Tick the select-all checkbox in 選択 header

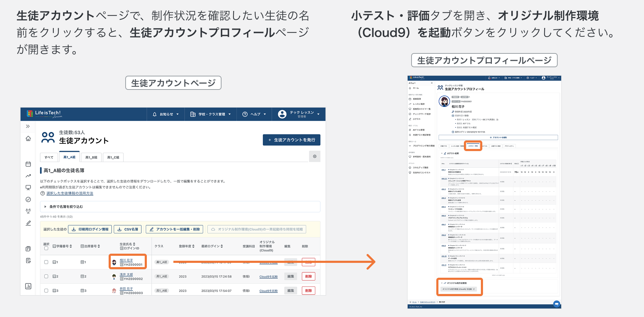46,248
